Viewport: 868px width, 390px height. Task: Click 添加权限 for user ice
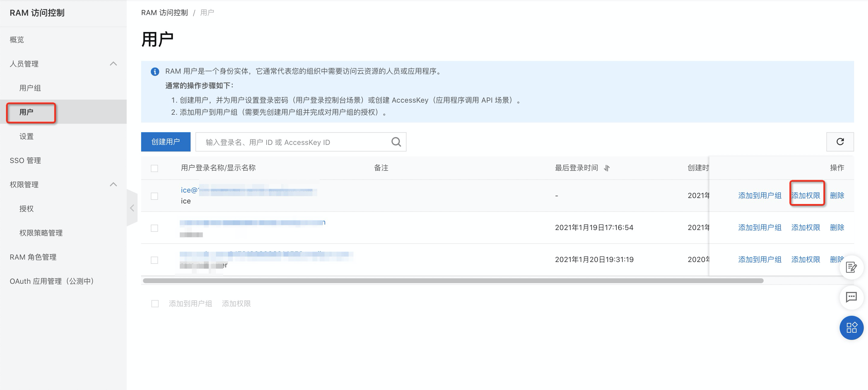tap(805, 196)
